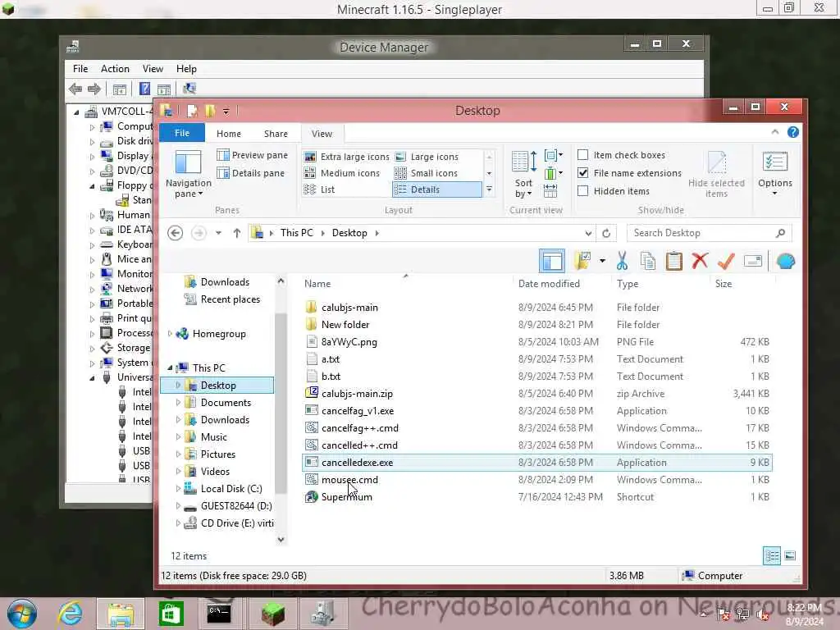Select GUEST82644 (D:) drive in tree
Screen dimensions: 840x630
(235, 505)
